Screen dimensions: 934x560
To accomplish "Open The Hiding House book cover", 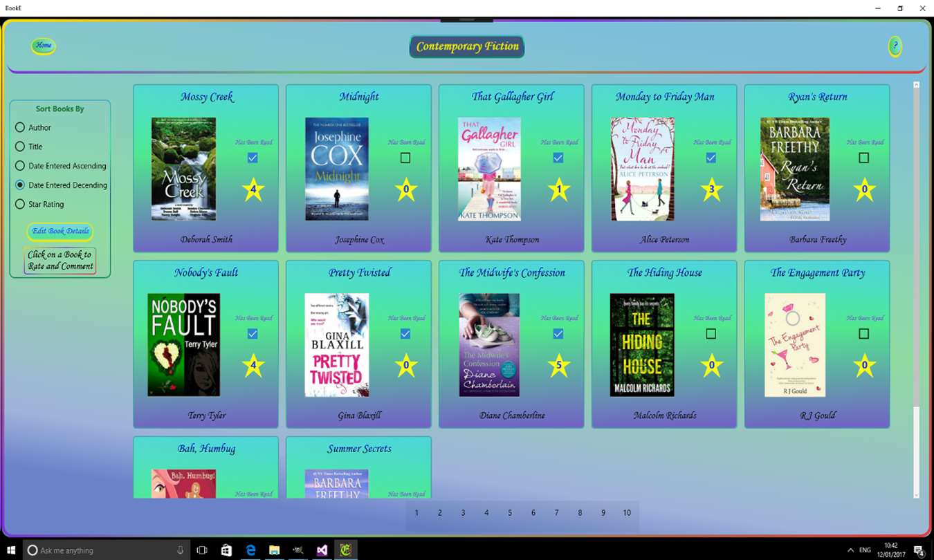I will pos(642,345).
